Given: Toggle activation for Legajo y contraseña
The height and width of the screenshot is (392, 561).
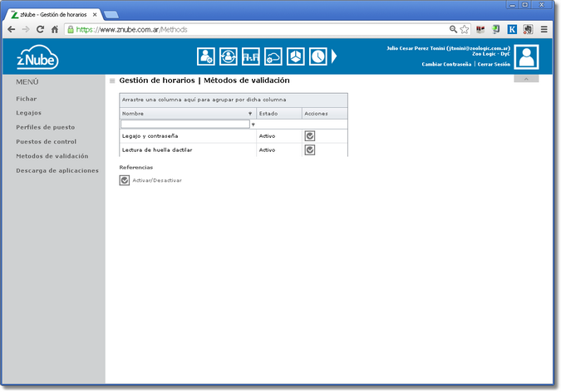Looking at the screenshot, I should pos(310,135).
